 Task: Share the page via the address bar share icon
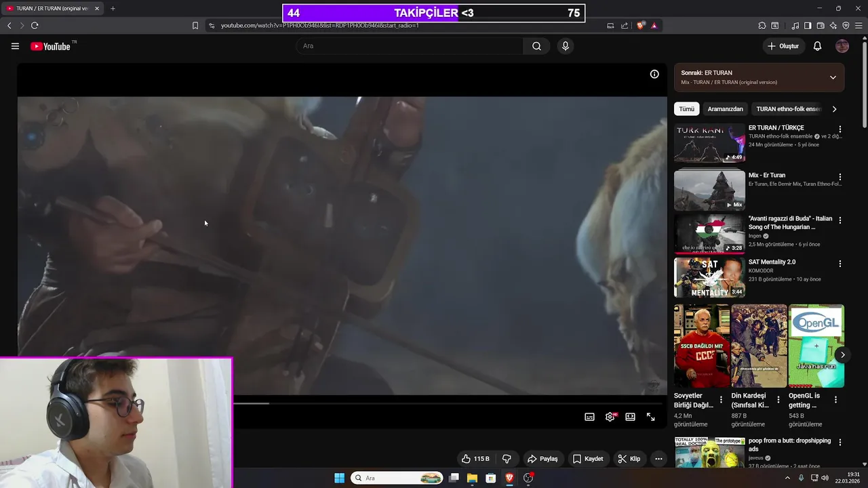[624, 26]
